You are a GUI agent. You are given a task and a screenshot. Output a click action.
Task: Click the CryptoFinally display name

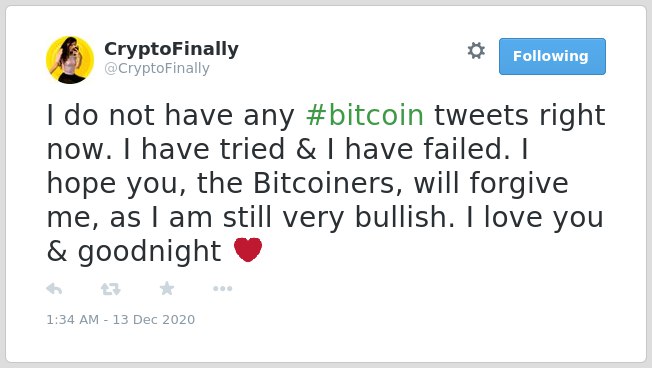tap(171, 49)
